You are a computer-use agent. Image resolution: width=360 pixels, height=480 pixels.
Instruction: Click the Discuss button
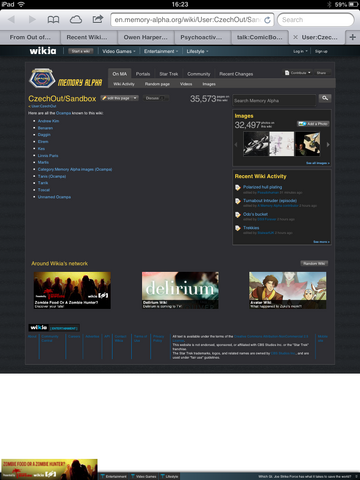(157, 98)
